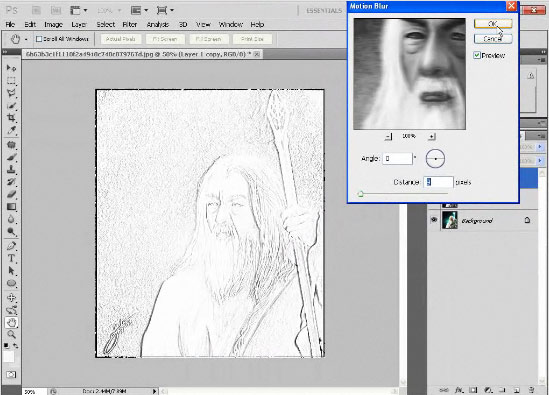
Task: Select the Clone Stamp tool
Action: click(11, 169)
